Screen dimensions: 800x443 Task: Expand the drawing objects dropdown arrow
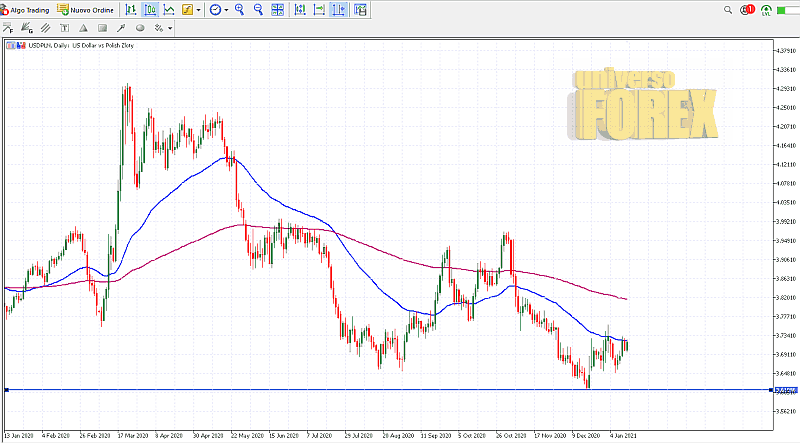(x=171, y=28)
